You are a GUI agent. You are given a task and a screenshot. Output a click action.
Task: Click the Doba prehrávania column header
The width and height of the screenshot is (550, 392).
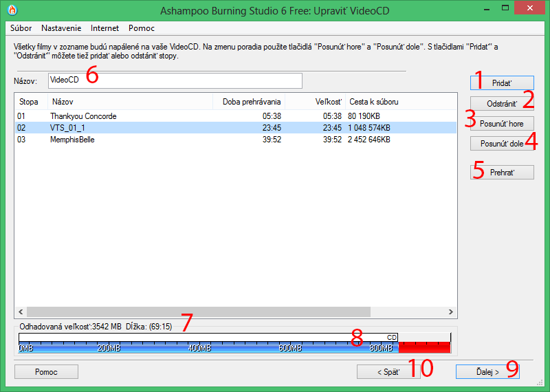pyautogui.click(x=249, y=102)
